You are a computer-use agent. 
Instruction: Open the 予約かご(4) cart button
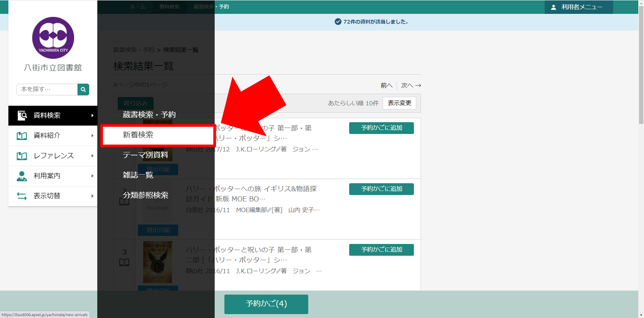pos(266,304)
